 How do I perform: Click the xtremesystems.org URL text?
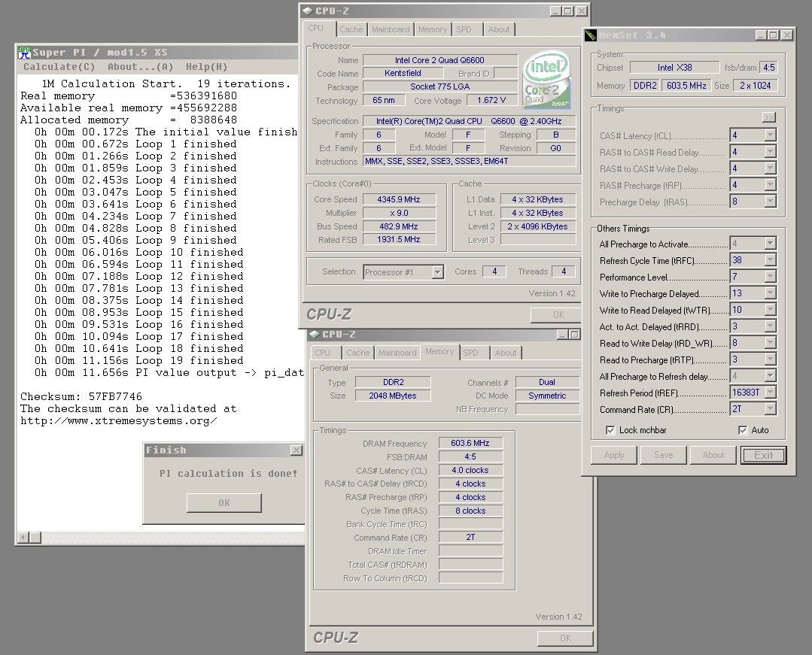tap(119, 421)
